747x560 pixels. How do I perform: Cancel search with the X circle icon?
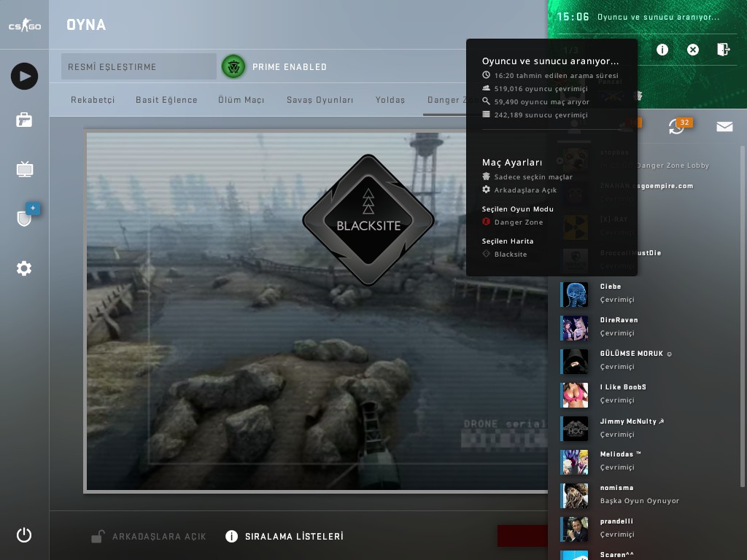tap(693, 50)
